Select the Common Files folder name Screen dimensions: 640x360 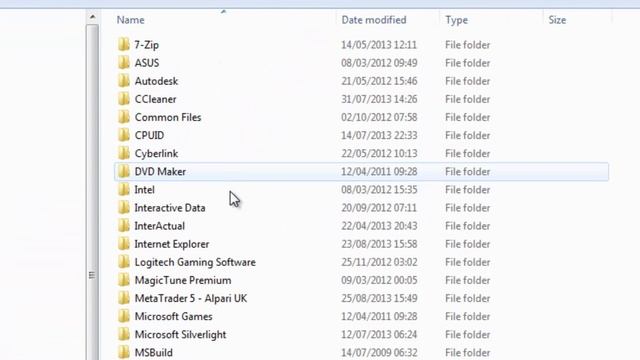(x=168, y=117)
